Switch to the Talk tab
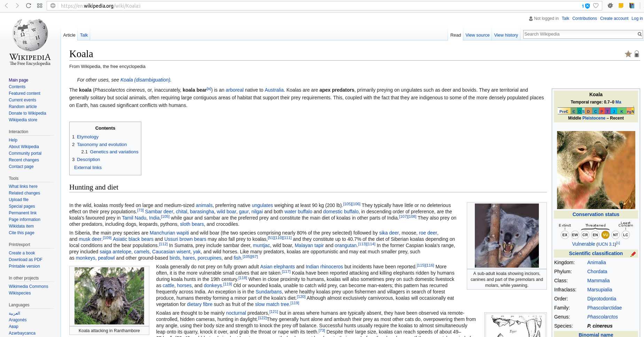The width and height of the screenshot is (644, 337). tap(84, 35)
